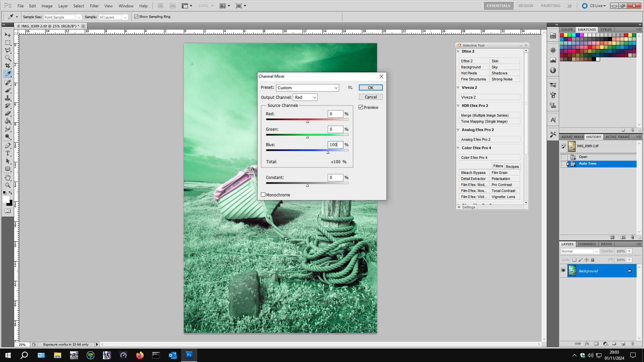The height and width of the screenshot is (362, 644).
Task: Select the Pen tool
Action: coord(8,145)
